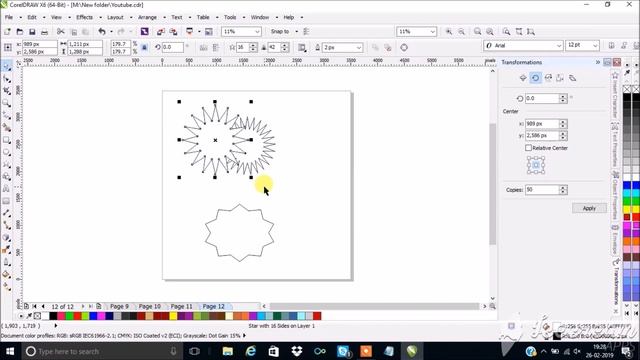Screen dimensions: 640x360
Task: Expand the application launcher dropdown arrow
Action: (x=199, y=31)
